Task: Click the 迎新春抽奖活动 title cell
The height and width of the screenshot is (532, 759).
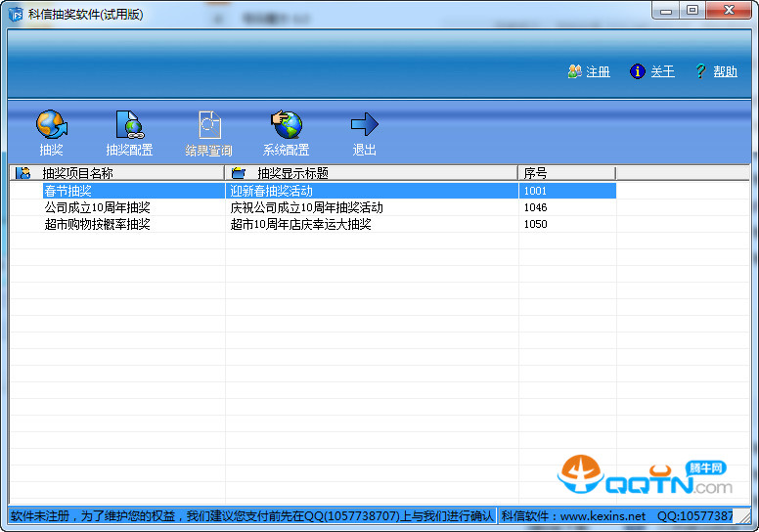Action: (x=271, y=191)
